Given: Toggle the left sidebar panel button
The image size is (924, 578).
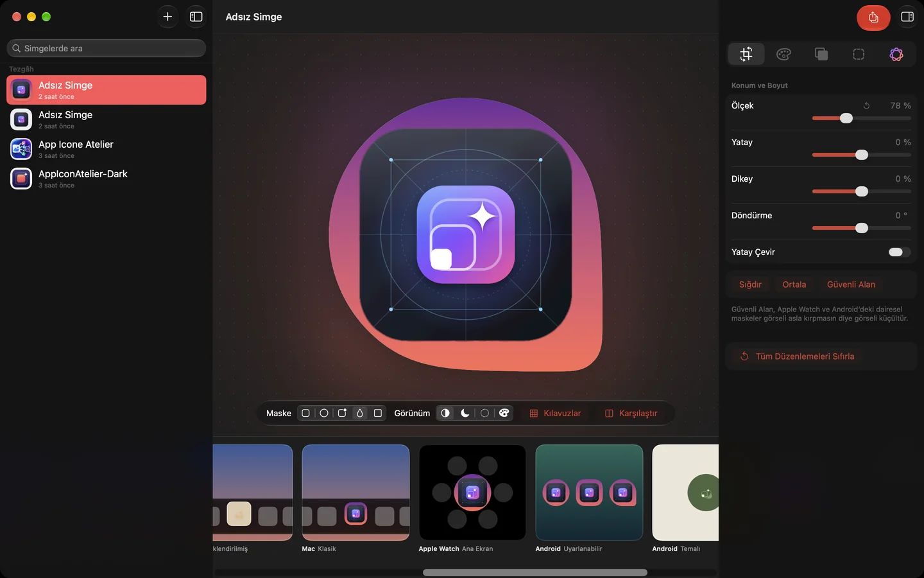Looking at the screenshot, I should pos(196,17).
